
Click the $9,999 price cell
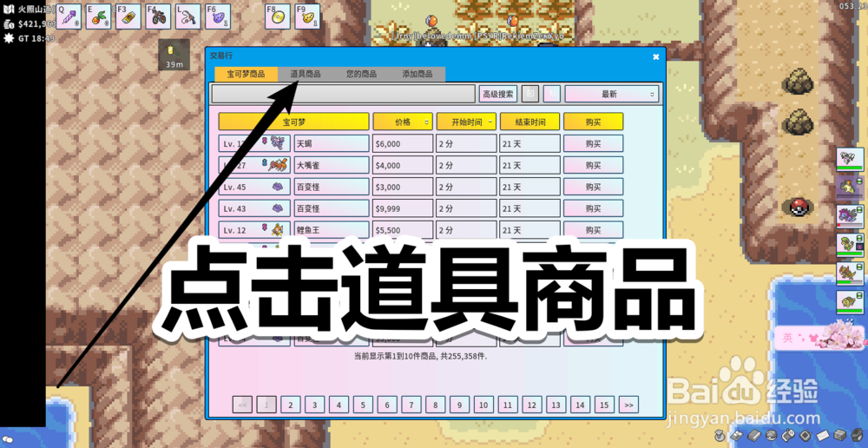pyautogui.click(x=403, y=208)
